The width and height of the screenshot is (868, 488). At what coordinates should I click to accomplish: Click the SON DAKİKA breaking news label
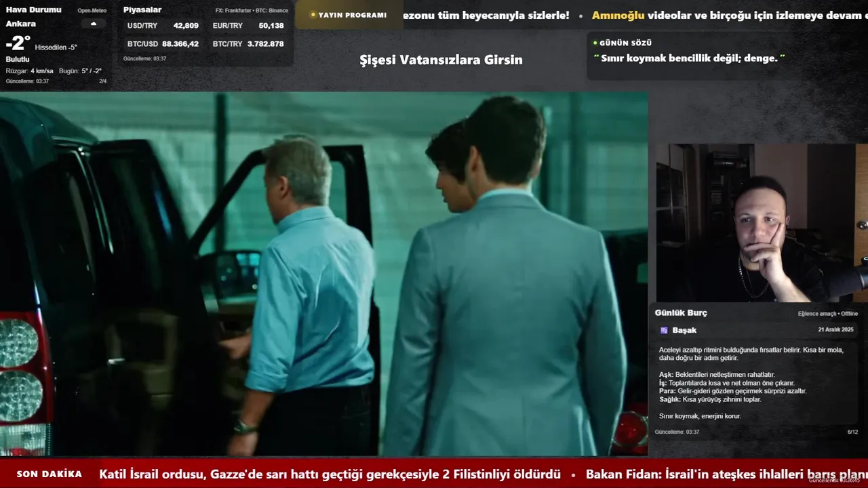click(49, 474)
